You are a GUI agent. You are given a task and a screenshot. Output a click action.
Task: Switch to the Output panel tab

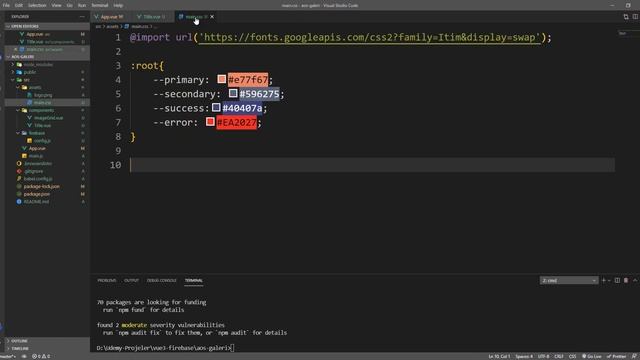point(131,281)
